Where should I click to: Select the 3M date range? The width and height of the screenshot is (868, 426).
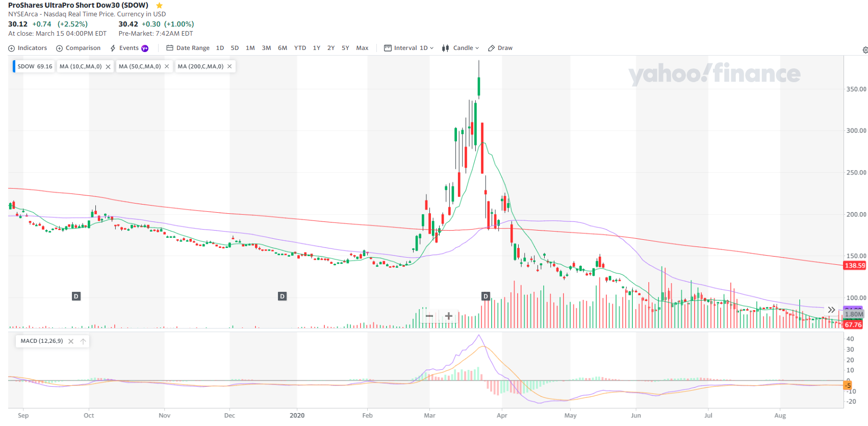[x=266, y=48]
